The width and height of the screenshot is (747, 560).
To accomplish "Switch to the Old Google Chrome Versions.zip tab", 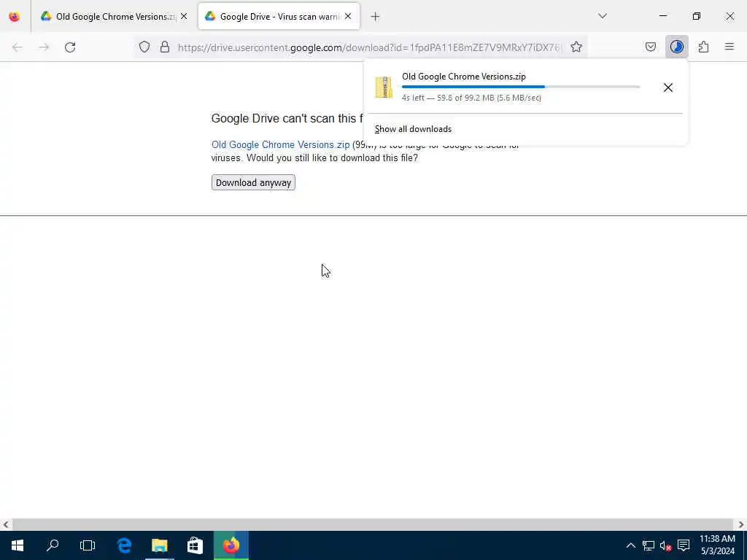I will (x=109, y=16).
